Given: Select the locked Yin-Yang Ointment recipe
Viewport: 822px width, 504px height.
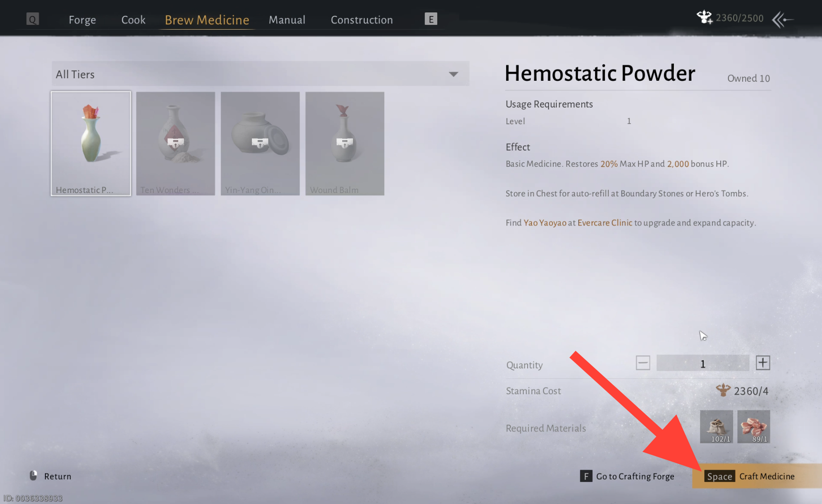Looking at the screenshot, I should [260, 143].
